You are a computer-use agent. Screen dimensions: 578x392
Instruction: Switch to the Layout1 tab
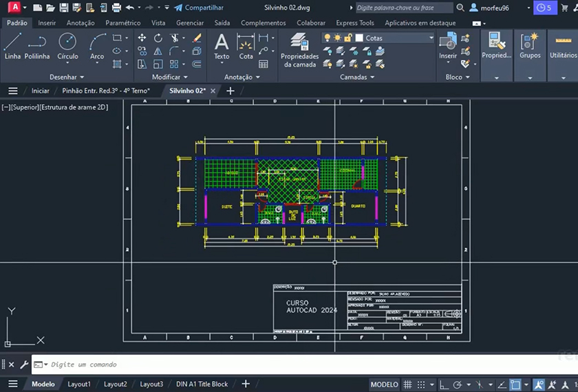click(78, 384)
